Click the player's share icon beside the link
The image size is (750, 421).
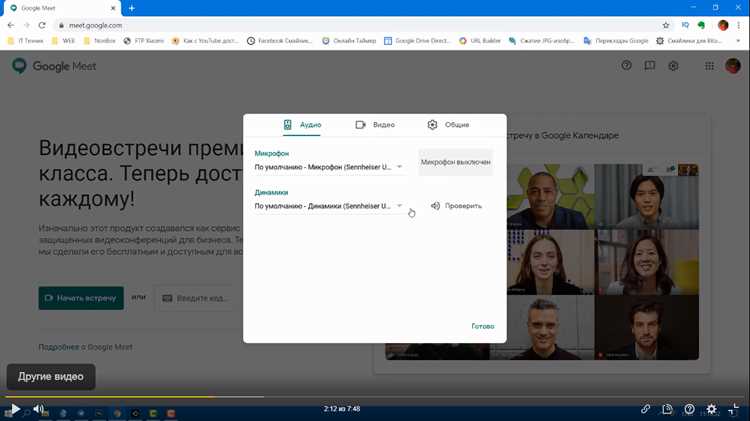pyautogui.click(x=667, y=409)
